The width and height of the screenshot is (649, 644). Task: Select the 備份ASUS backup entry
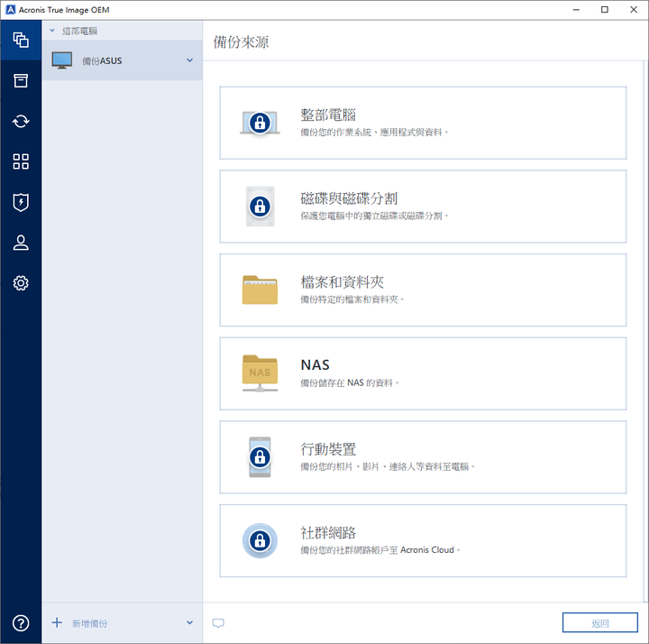[122, 60]
